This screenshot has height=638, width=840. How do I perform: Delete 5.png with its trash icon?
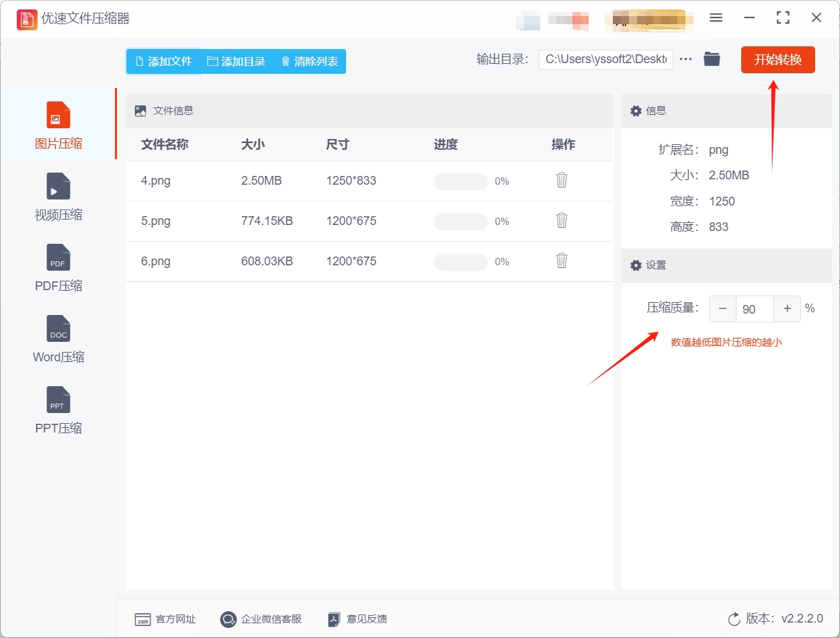[562, 220]
